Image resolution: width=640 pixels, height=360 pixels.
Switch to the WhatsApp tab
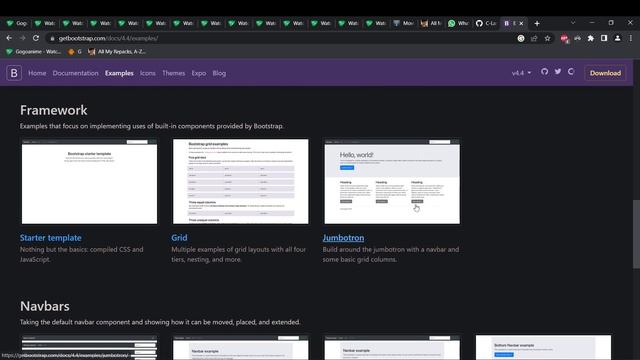tap(458, 24)
